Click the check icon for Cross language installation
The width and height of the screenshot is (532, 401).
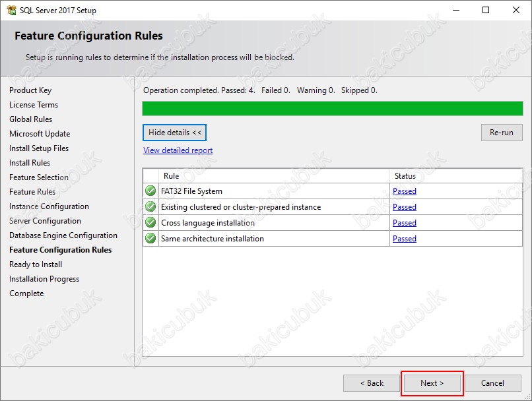(150, 223)
